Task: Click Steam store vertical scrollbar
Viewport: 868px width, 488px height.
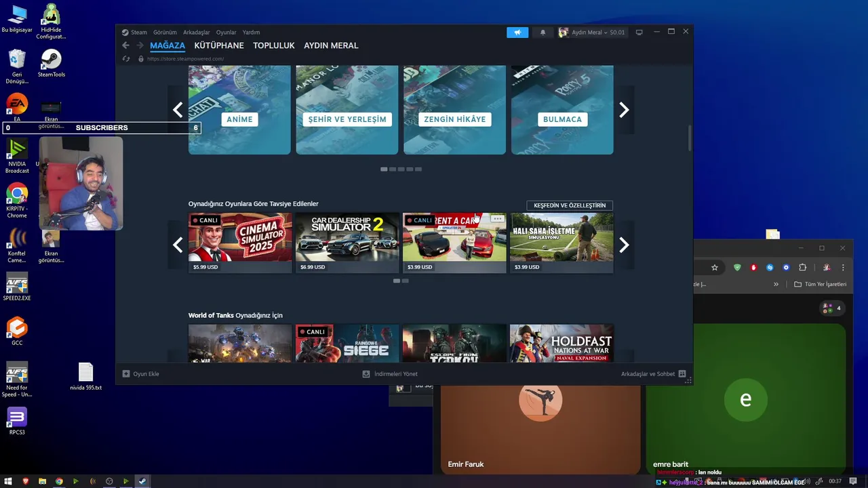Action: (690, 138)
